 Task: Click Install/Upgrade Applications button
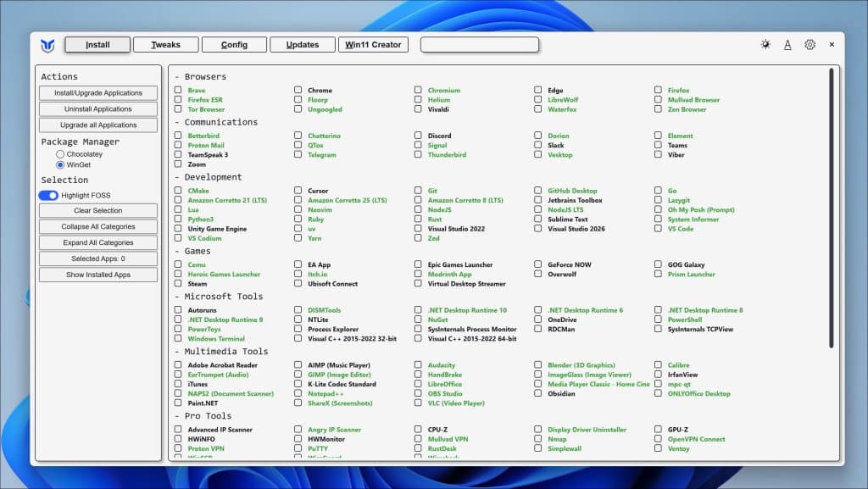[98, 93]
